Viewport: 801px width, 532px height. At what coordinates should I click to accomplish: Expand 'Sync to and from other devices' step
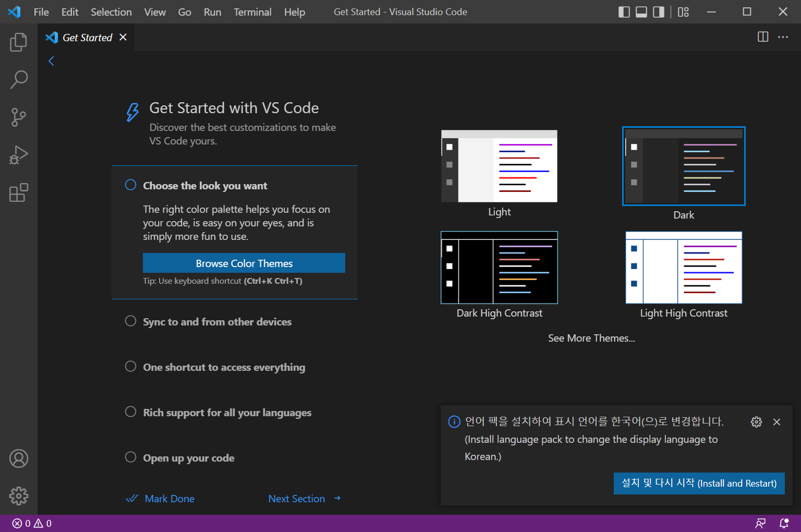pyautogui.click(x=217, y=322)
